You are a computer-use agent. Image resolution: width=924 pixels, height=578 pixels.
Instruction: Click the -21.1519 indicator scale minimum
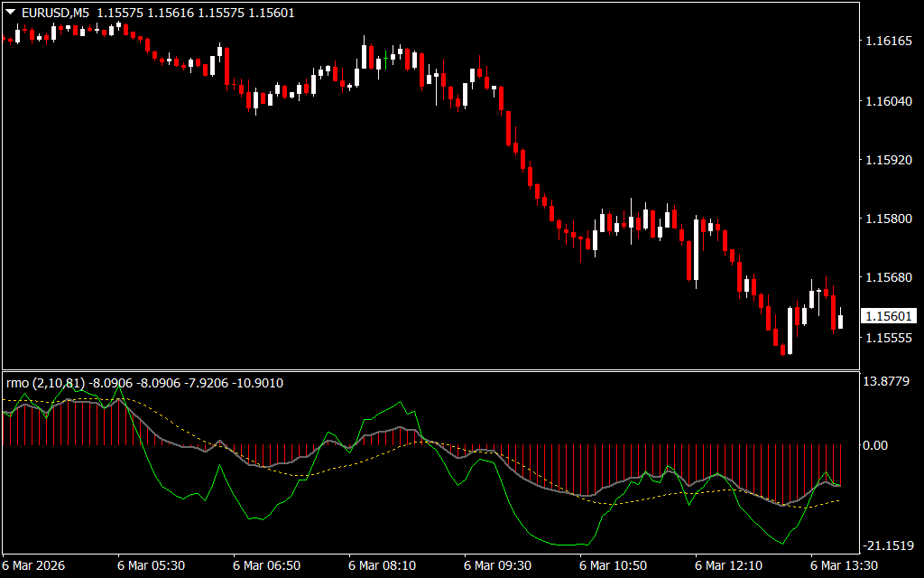[889, 545]
